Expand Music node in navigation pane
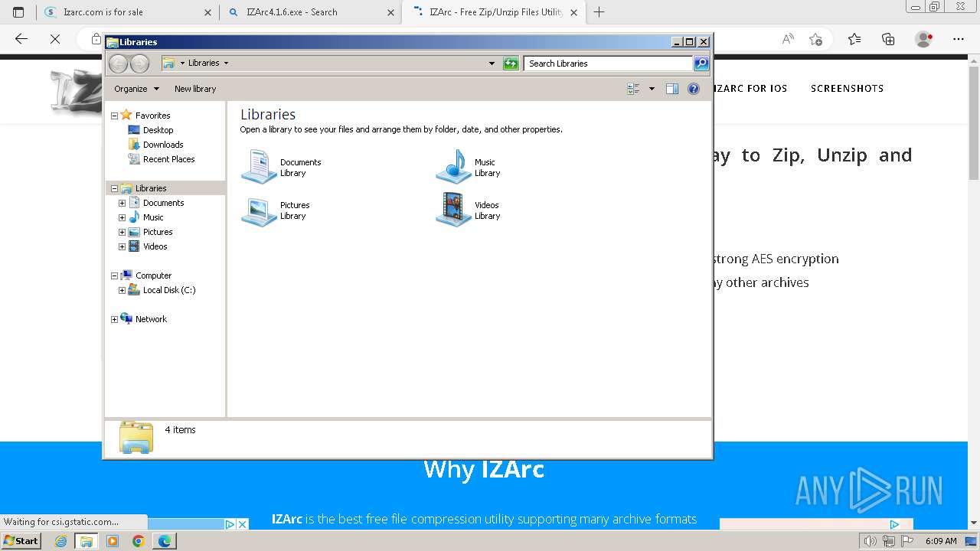The image size is (980, 551). tap(122, 217)
